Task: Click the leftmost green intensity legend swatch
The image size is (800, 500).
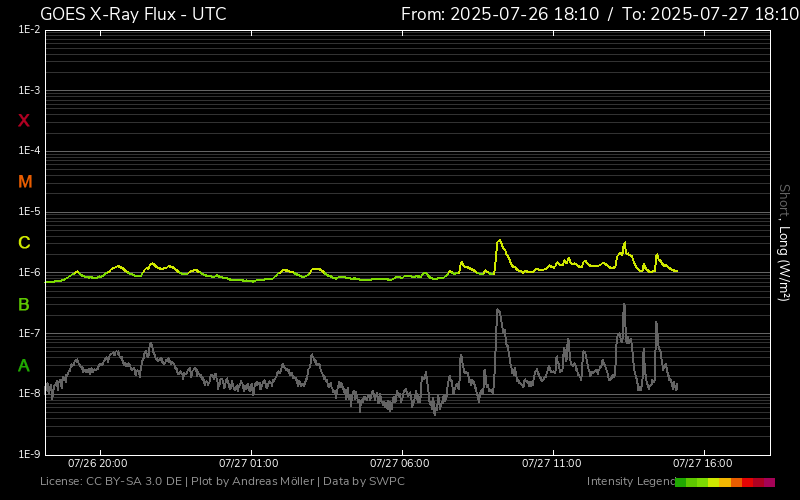Action: (x=681, y=482)
